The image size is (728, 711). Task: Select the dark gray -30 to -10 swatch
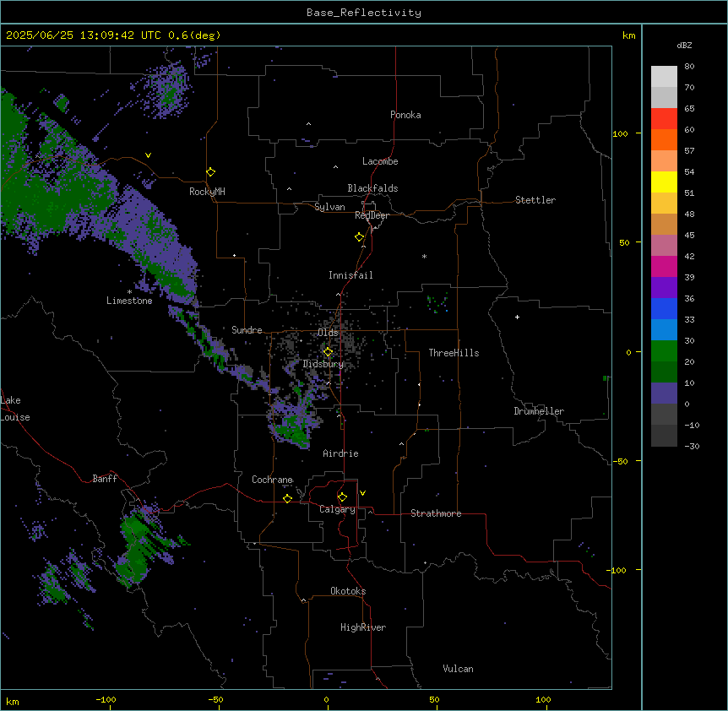click(664, 436)
